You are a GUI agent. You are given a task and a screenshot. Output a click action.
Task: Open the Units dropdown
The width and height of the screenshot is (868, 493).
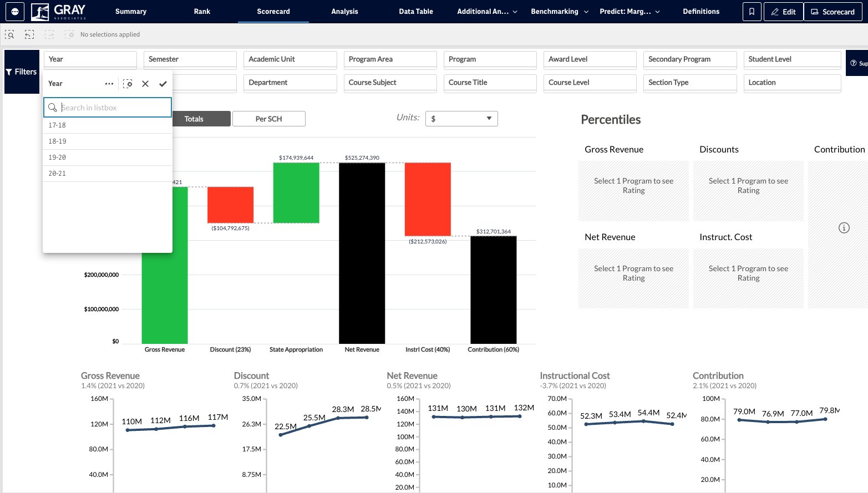(x=461, y=119)
